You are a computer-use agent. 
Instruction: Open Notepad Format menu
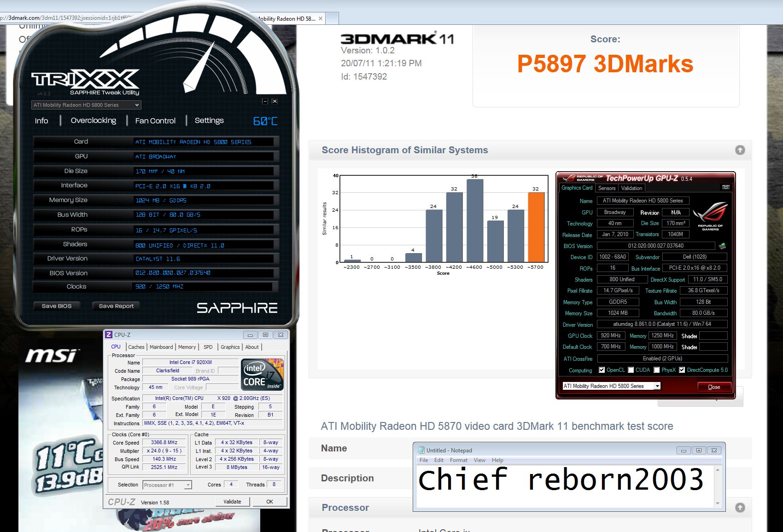tap(459, 460)
